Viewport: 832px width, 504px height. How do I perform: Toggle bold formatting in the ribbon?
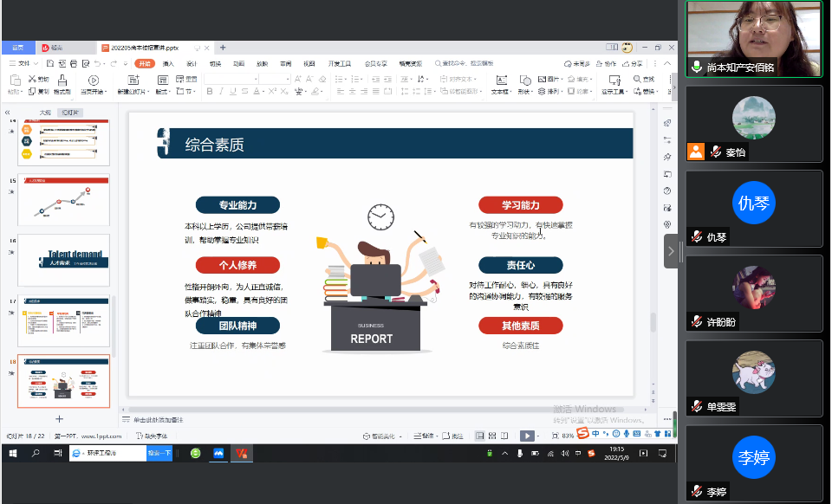tap(209, 91)
